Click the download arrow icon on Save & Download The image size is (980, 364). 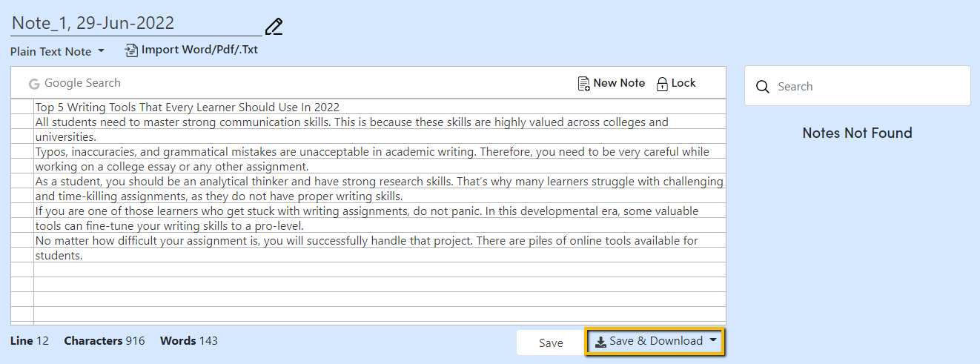pos(601,342)
